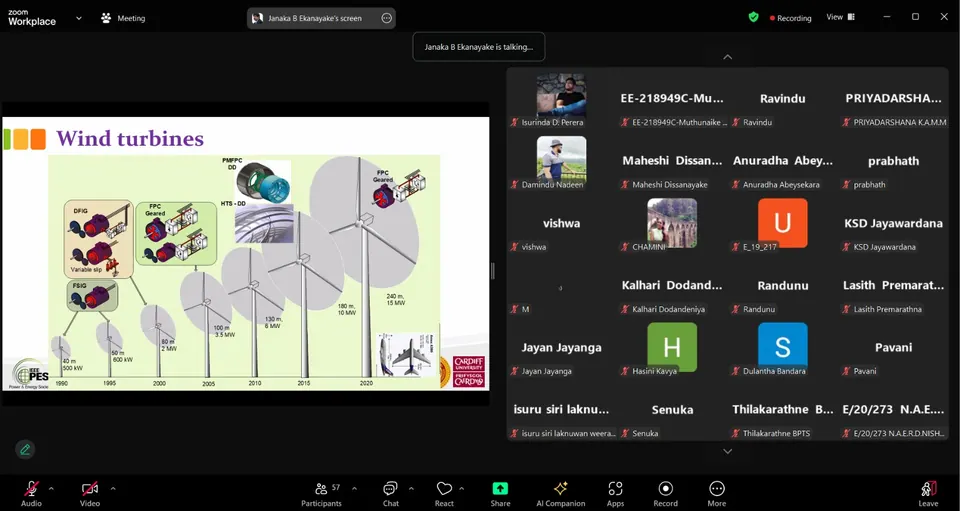Select Anuradha Abeysekara participant tile

click(x=782, y=161)
